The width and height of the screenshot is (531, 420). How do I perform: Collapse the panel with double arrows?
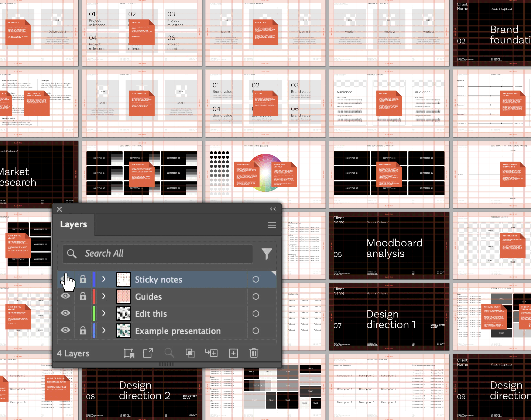(273, 209)
